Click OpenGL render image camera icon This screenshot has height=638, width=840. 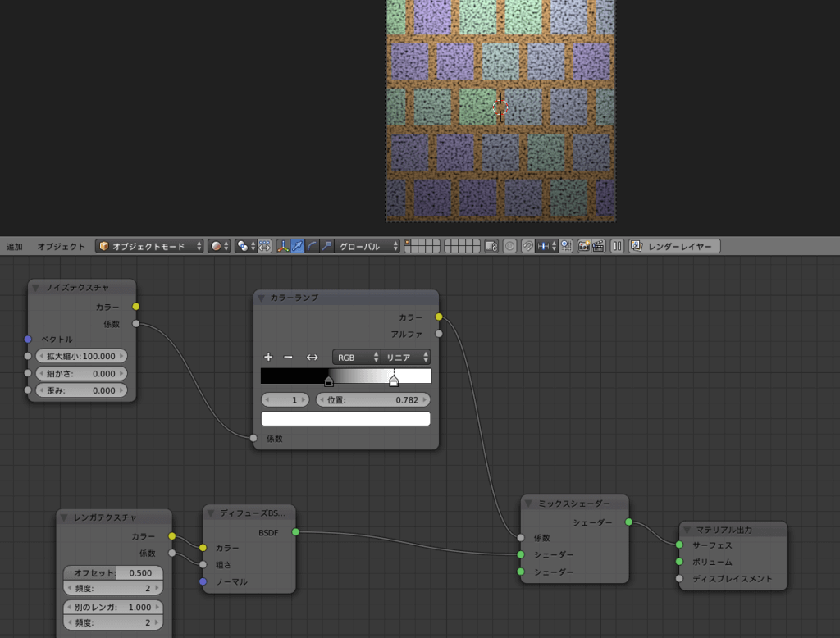pyautogui.click(x=584, y=246)
